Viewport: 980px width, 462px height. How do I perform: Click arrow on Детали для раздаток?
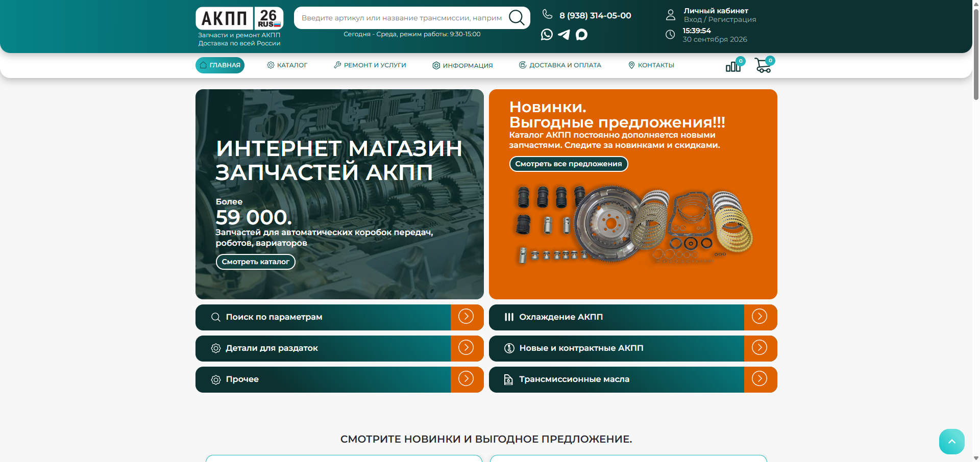coord(467,348)
